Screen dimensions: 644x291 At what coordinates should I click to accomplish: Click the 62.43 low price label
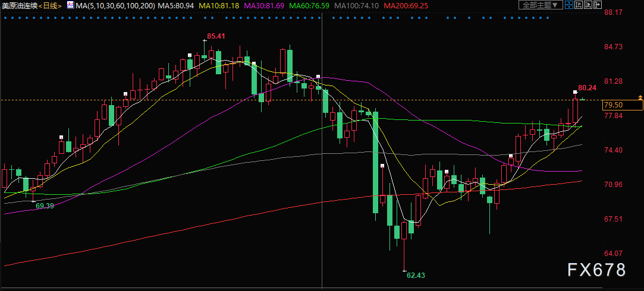pyautogui.click(x=416, y=276)
